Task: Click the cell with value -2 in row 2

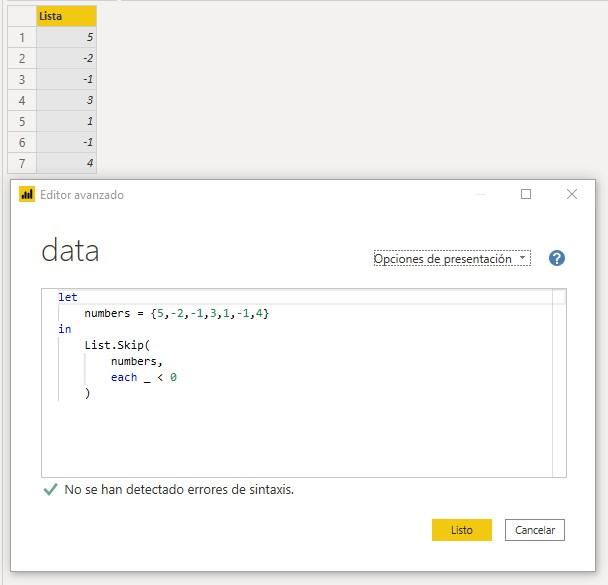Action: (66, 59)
